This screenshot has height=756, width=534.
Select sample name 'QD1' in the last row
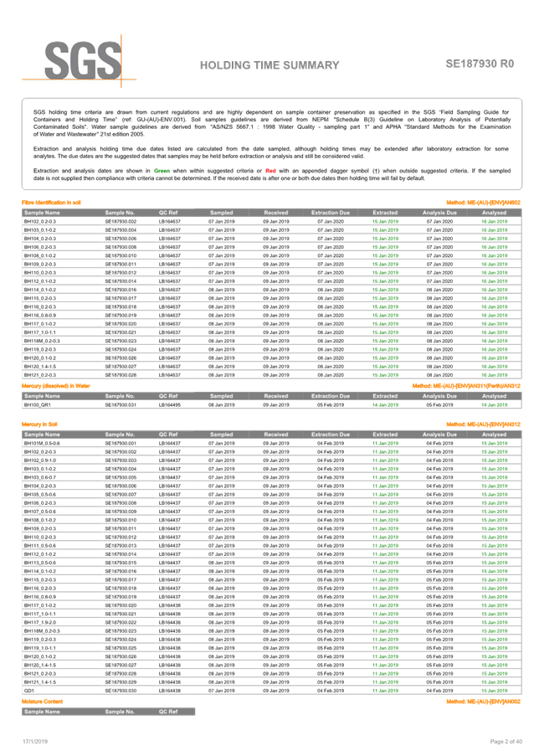29,691
